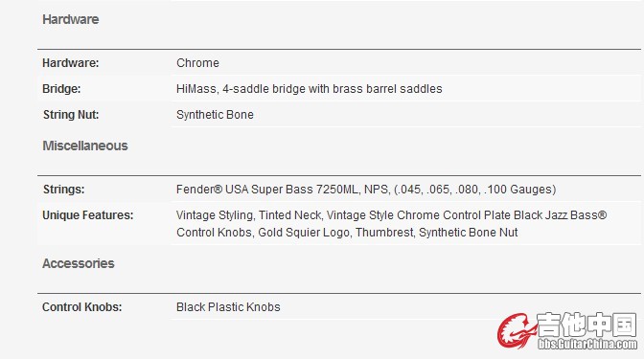Click the String Nut: label
This screenshot has width=644, height=359.
(71, 115)
